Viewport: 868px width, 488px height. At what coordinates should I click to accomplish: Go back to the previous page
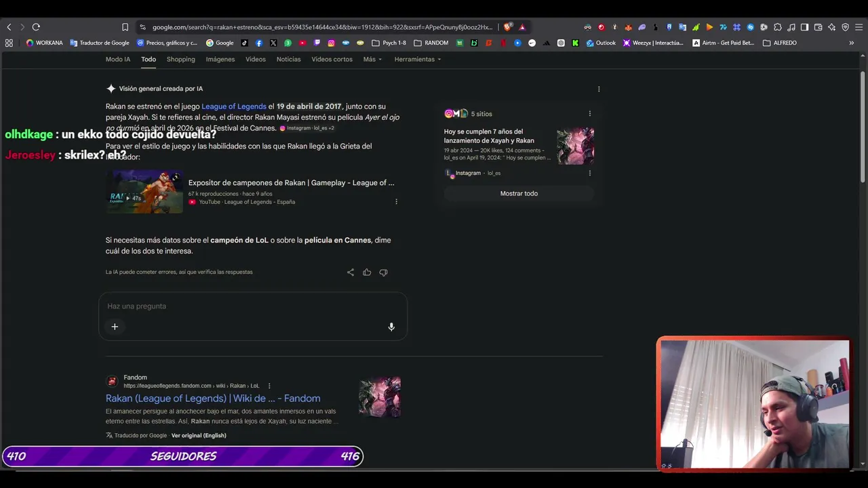(x=9, y=27)
